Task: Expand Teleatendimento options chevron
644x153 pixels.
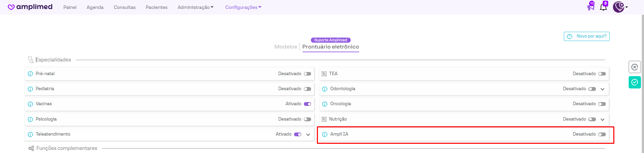Action: tap(308, 135)
